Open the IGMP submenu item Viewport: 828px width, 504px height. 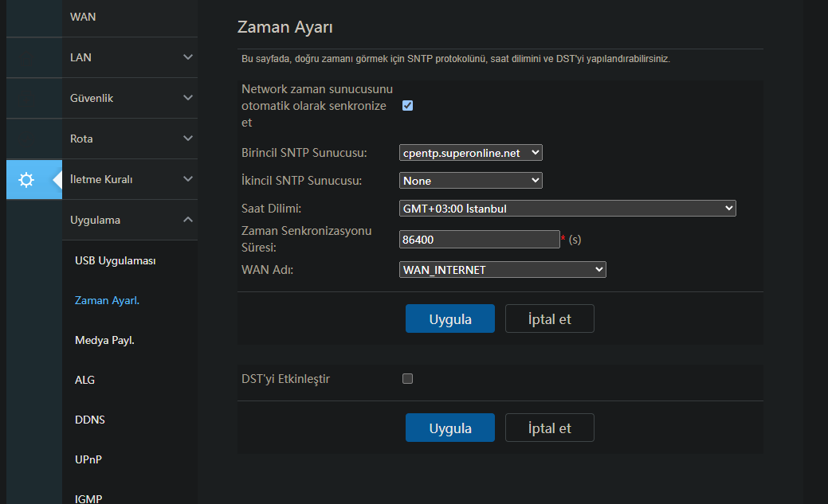88,498
